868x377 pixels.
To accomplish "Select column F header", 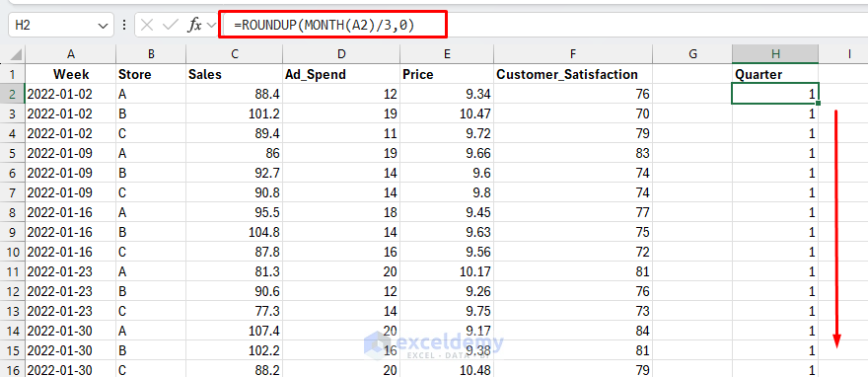I will 573,54.
